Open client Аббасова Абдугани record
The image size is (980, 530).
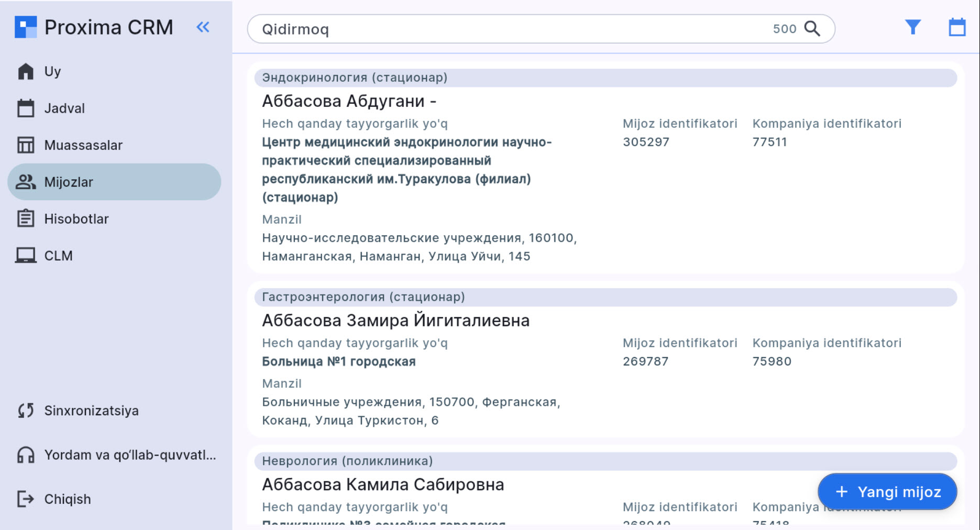click(349, 101)
